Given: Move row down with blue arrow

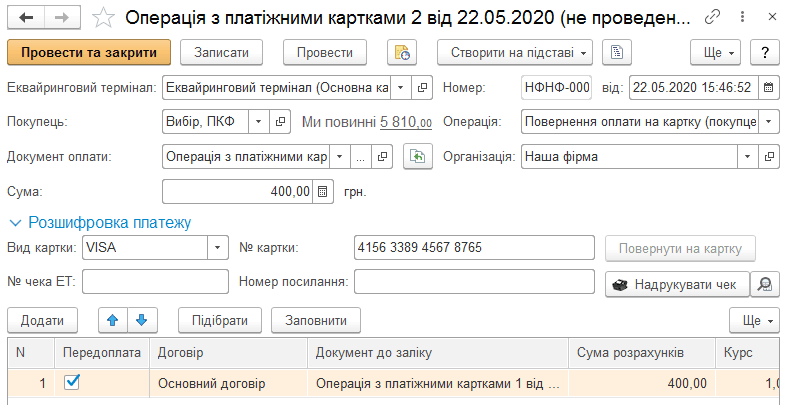Looking at the screenshot, I should (142, 320).
